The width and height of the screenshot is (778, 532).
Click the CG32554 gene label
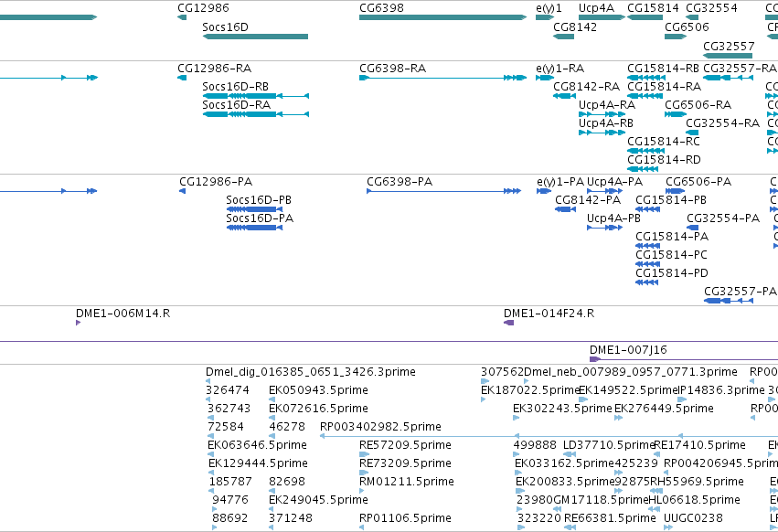tap(711, 8)
